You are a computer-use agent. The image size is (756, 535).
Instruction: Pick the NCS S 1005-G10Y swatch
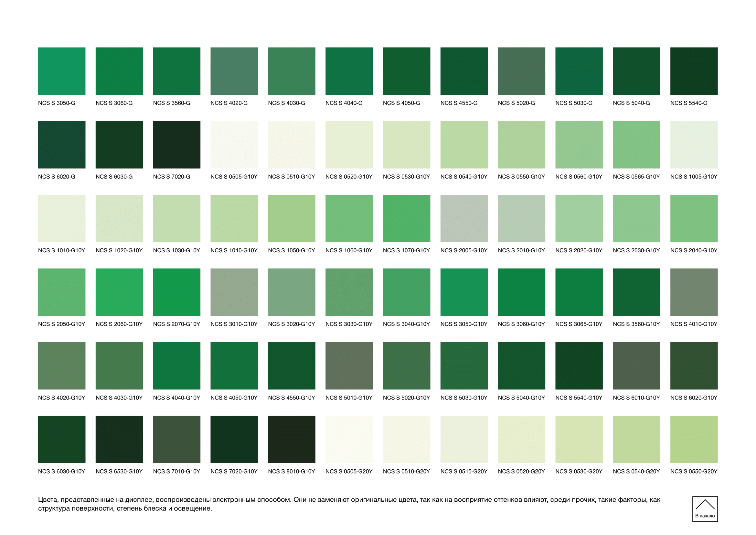[694, 145]
